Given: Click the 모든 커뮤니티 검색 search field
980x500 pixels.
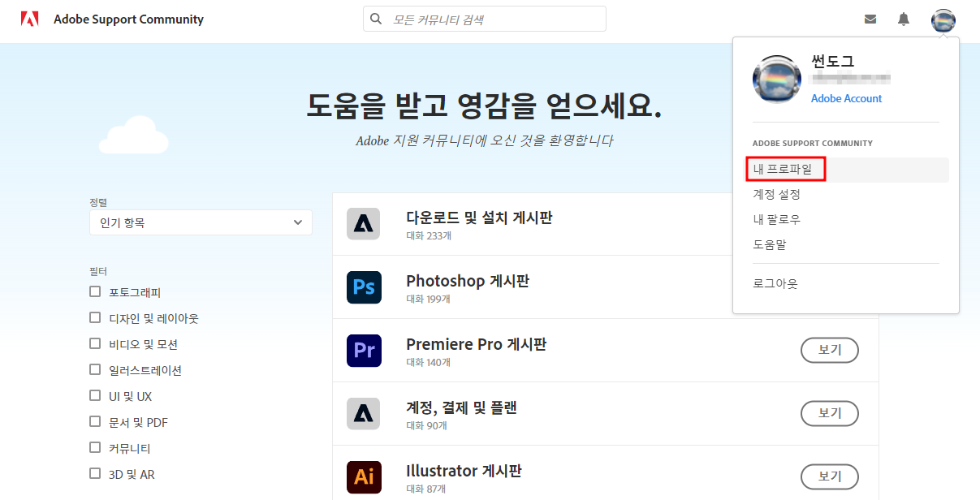Looking at the screenshot, I should click(484, 18).
